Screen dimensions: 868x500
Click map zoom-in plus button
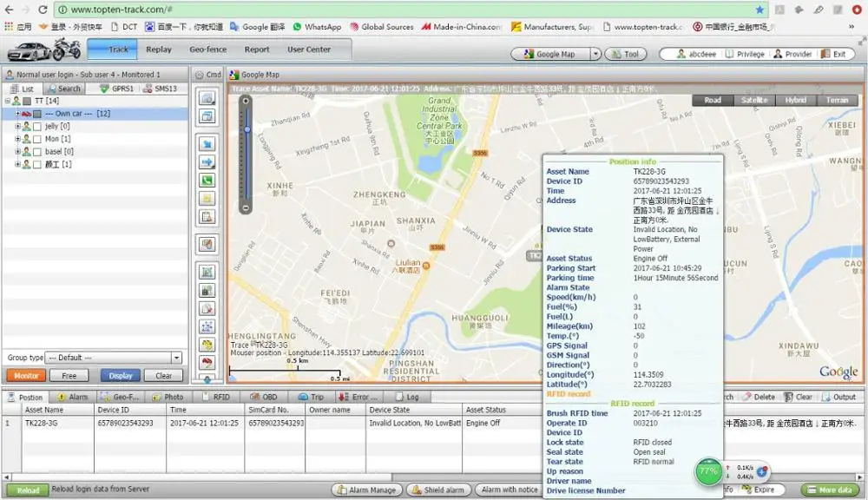pyautogui.click(x=247, y=102)
